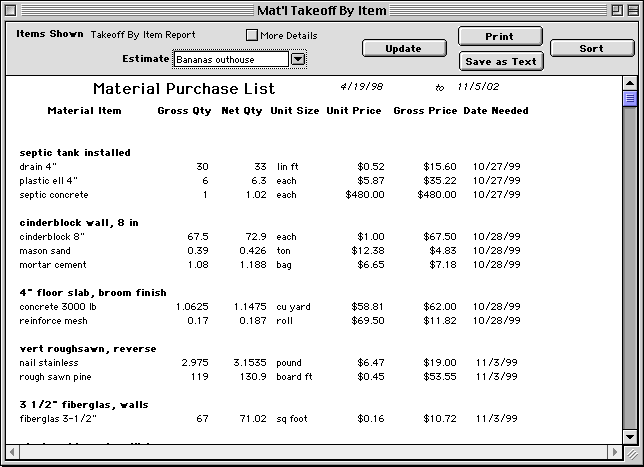
Task: Click the Bananas outhouse estimate field
Action: [x=231, y=59]
